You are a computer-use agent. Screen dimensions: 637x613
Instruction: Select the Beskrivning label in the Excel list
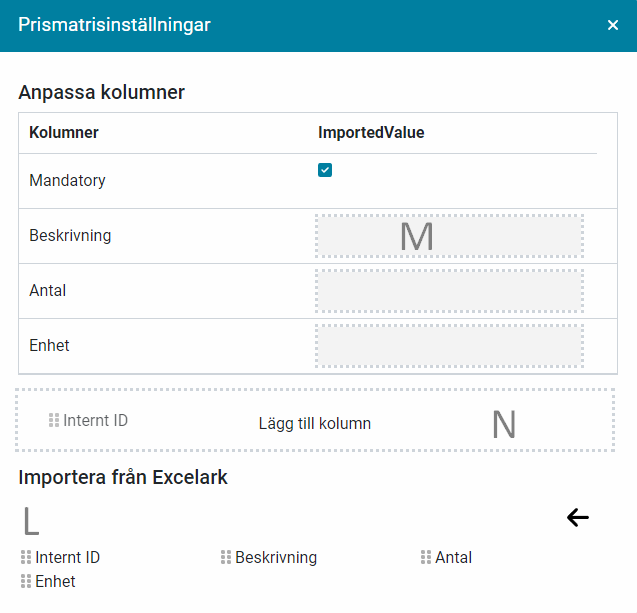point(276,557)
